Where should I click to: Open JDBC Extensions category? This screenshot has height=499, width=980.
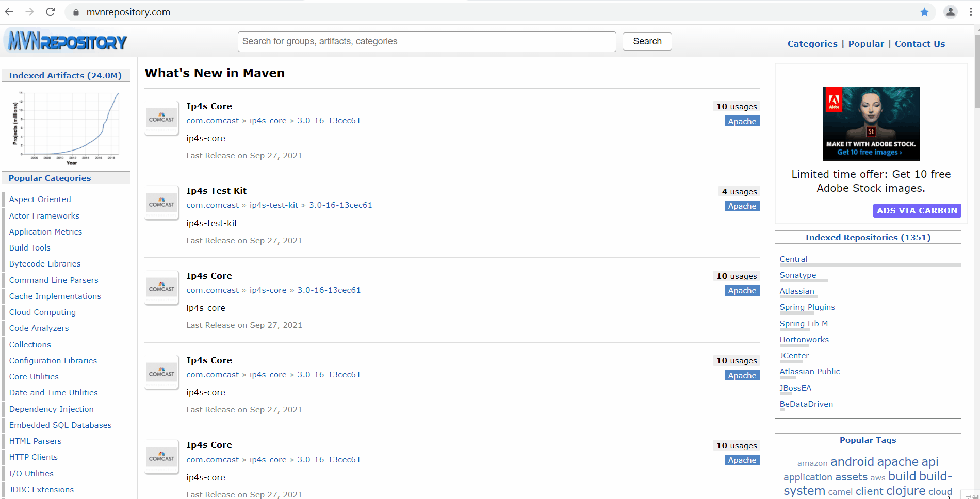pos(41,489)
